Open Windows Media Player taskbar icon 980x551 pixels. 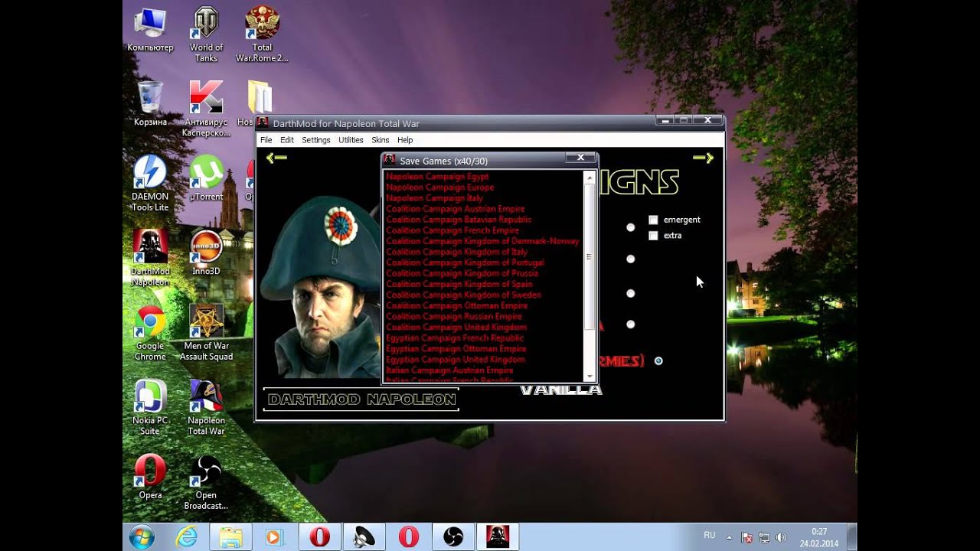pos(273,537)
